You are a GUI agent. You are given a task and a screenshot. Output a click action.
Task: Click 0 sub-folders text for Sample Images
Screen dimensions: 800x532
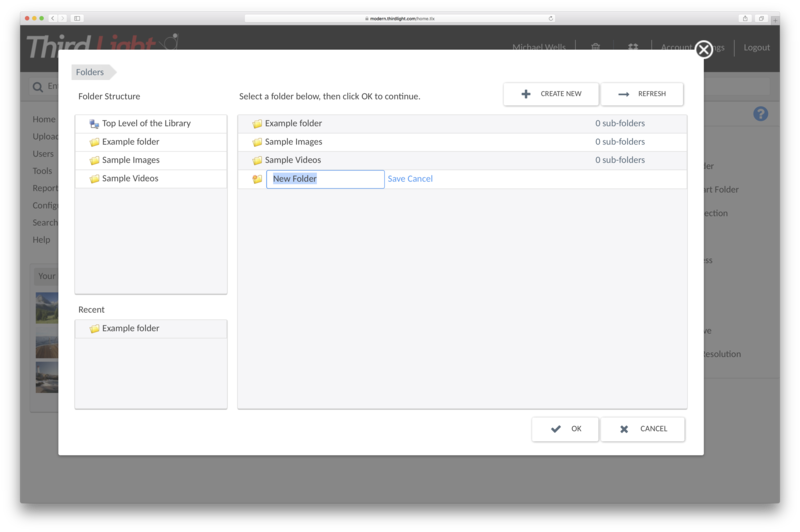coord(620,142)
